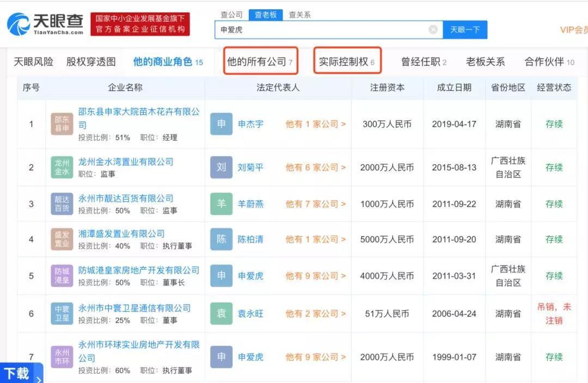Viewport: 588px width, 383px height.
Task: Click the 中寰卫星 company logo badge
Action: [62, 313]
